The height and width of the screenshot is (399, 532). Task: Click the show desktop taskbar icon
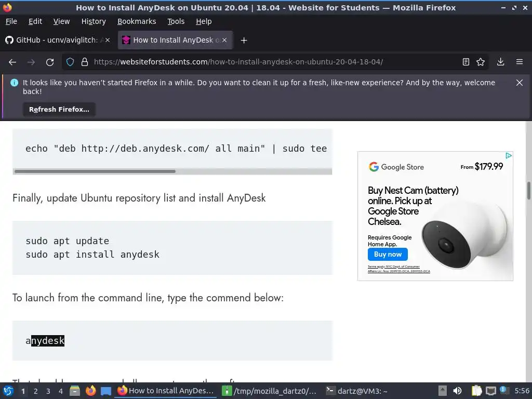click(x=106, y=391)
